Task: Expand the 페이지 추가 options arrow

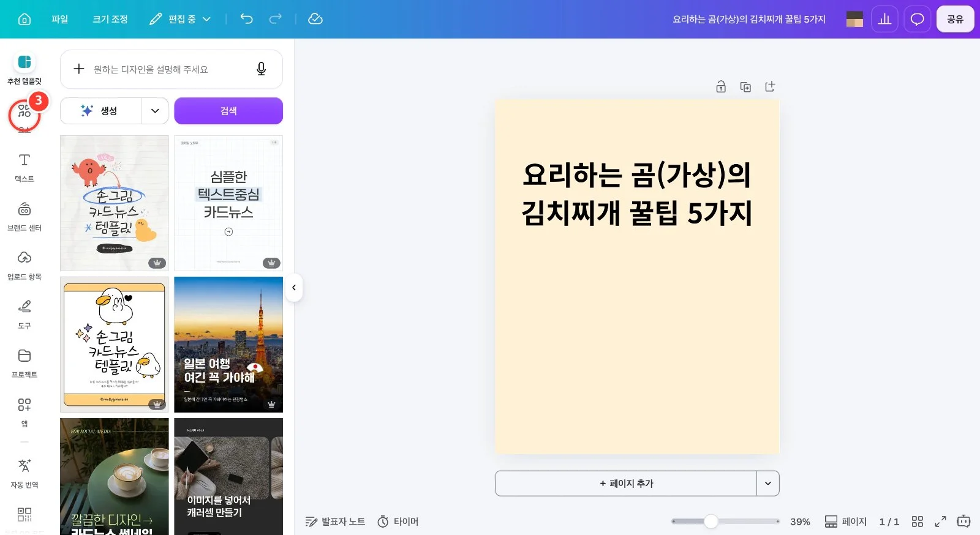Action: point(768,484)
